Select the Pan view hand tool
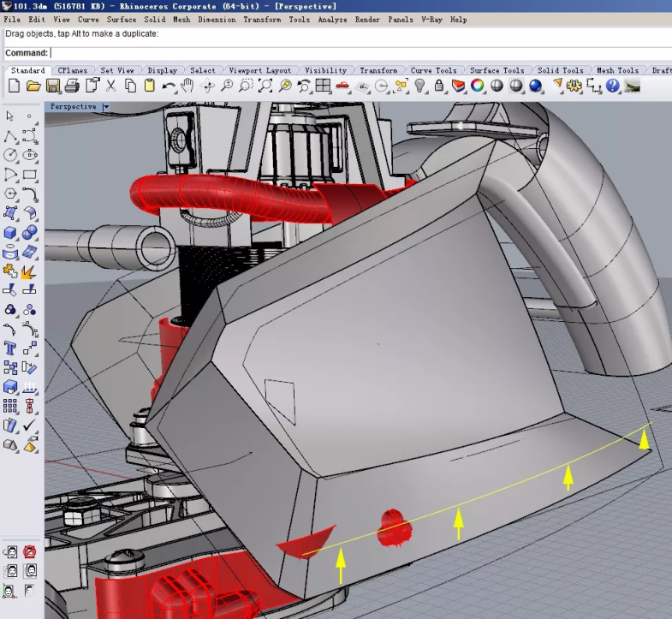The image size is (672, 619). tap(187, 86)
